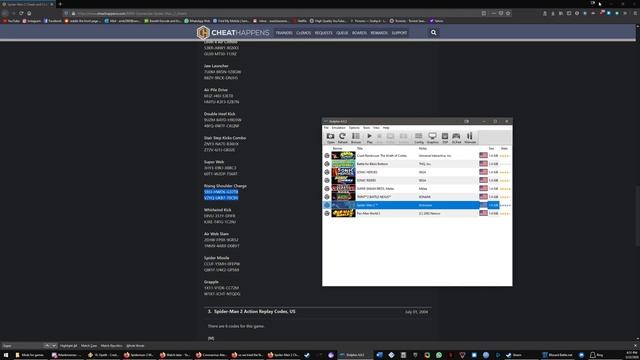Select the TMNT 2 BATTLE NEXUS row
Viewport: 640px width, 360px height.
point(417,196)
